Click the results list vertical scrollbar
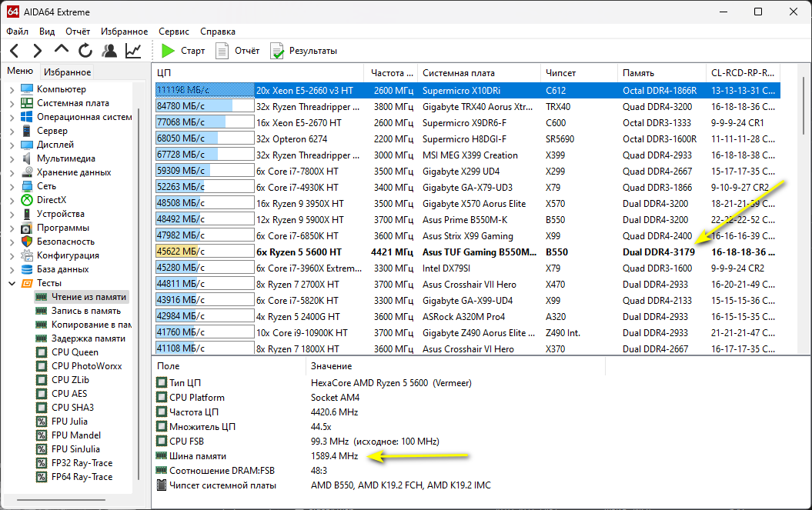The height and width of the screenshot is (510, 812). point(804,106)
